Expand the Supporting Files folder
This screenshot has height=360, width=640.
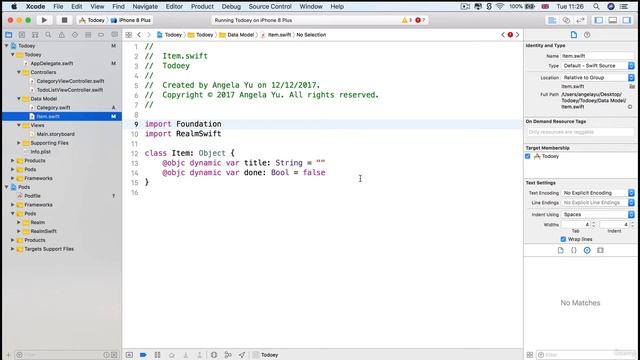pyautogui.click(x=19, y=143)
